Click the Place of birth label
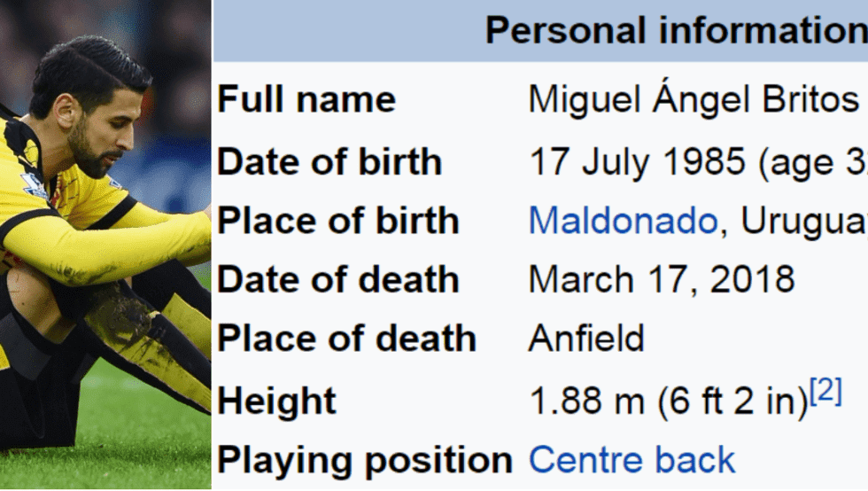Screen dimensions: 868x491 [x=338, y=221]
